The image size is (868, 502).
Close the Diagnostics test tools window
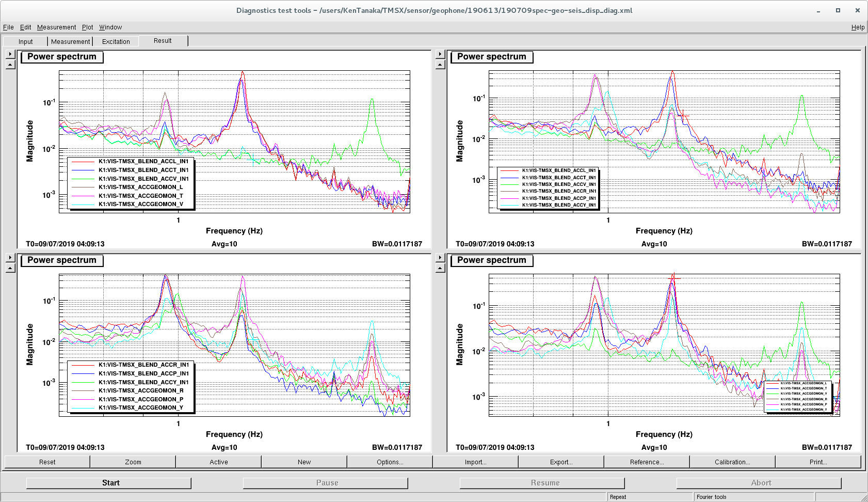pos(858,11)
